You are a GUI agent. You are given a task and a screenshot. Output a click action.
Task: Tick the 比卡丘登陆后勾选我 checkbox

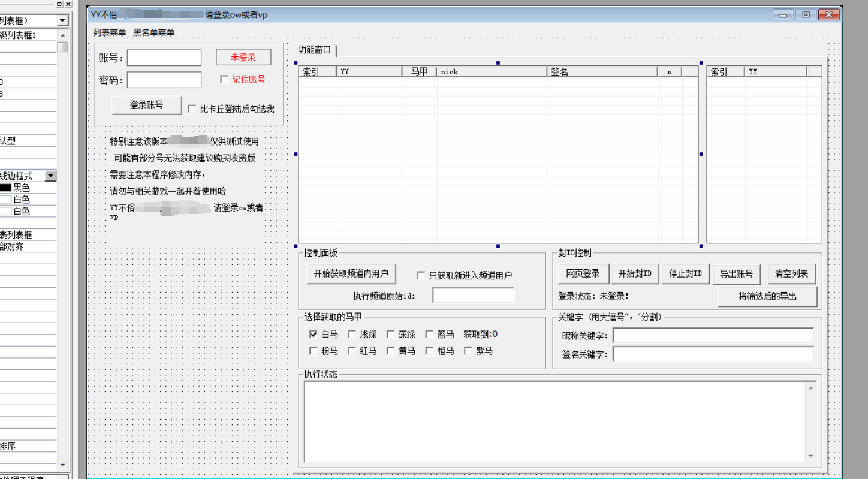point(192,109)
